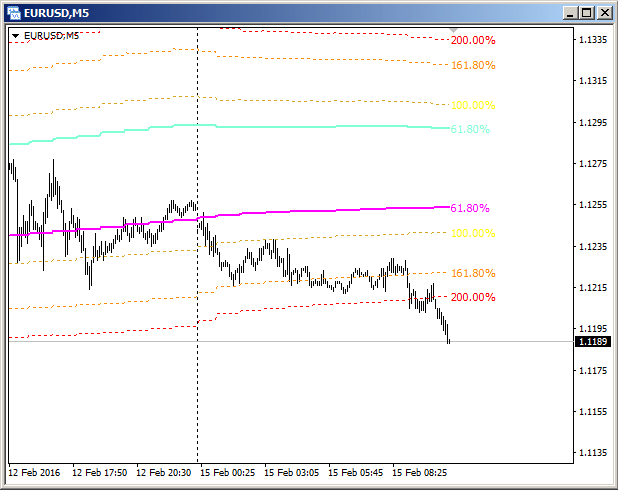Pick the lower red 200.00% level label
618x490 pixels.
click(x=472, y=297)
